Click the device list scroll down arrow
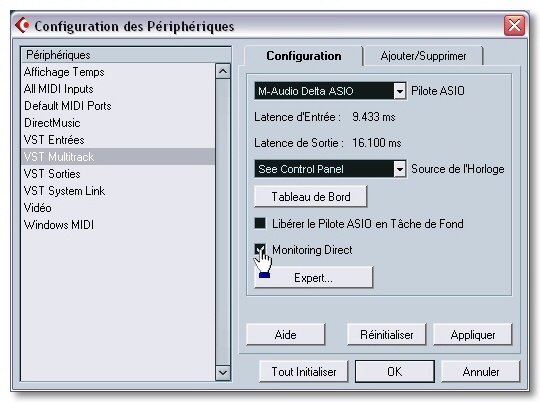This screenshot has height=402, width=540. [x=223, y=372]
